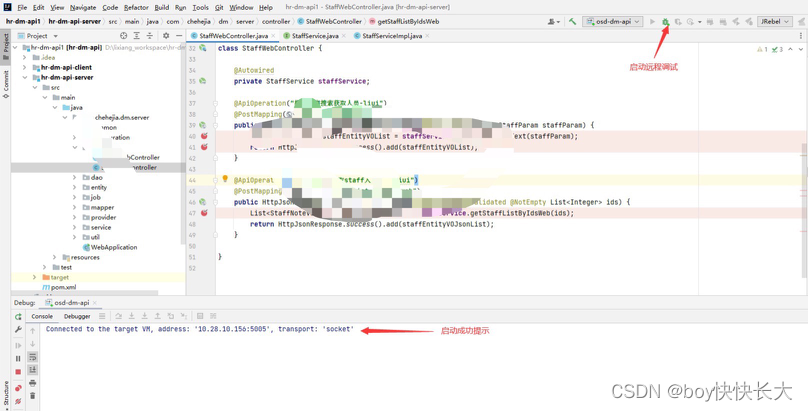The width and height of the screenshot is (808, 411).
Task: Open the File menu
Action: point(22,7)
